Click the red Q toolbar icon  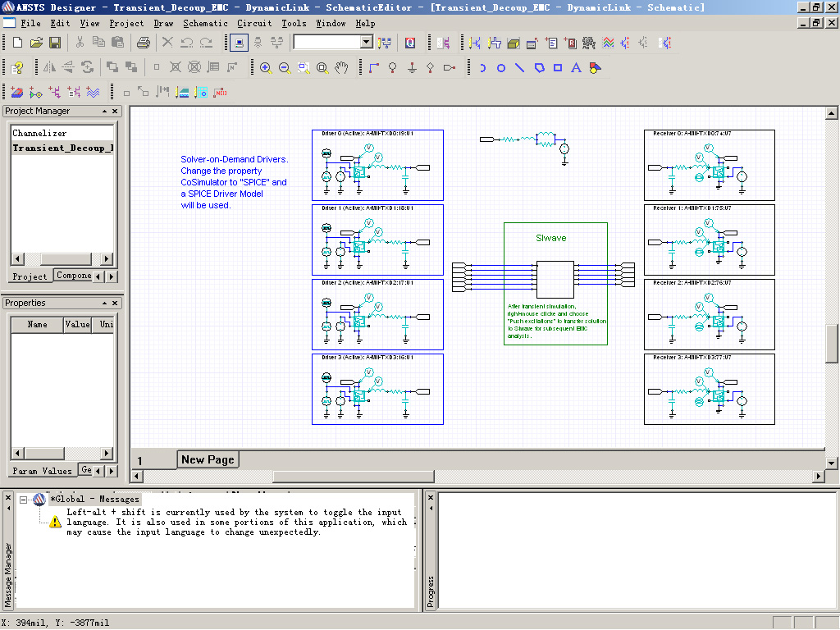(410, 43)
